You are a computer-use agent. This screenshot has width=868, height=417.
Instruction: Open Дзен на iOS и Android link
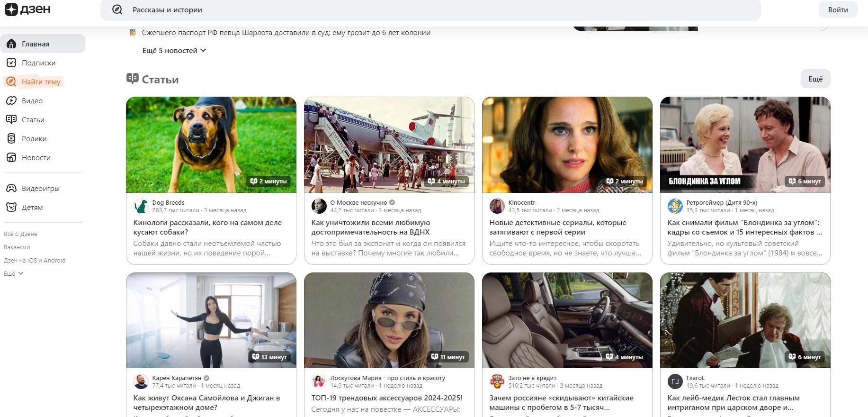pos(35,260)
